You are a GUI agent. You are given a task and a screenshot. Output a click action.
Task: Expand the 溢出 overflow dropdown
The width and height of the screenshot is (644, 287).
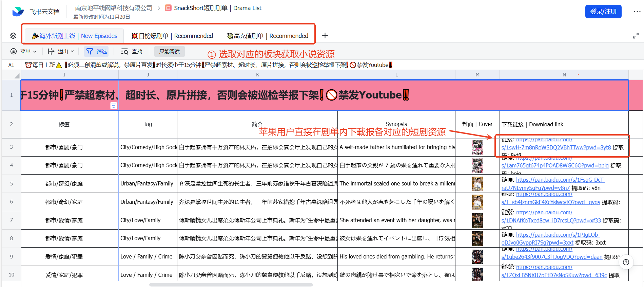coord(61,51)
